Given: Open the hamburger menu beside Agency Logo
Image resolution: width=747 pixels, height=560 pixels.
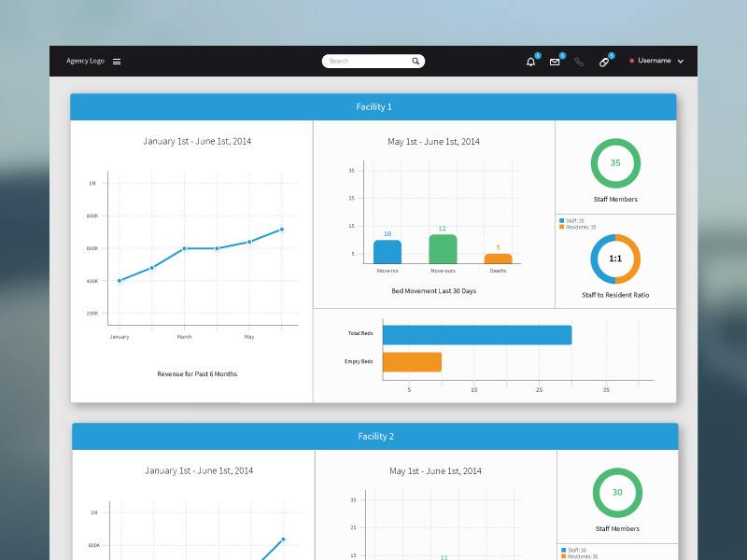Looking at the screenshot, I should pos(116,62).
